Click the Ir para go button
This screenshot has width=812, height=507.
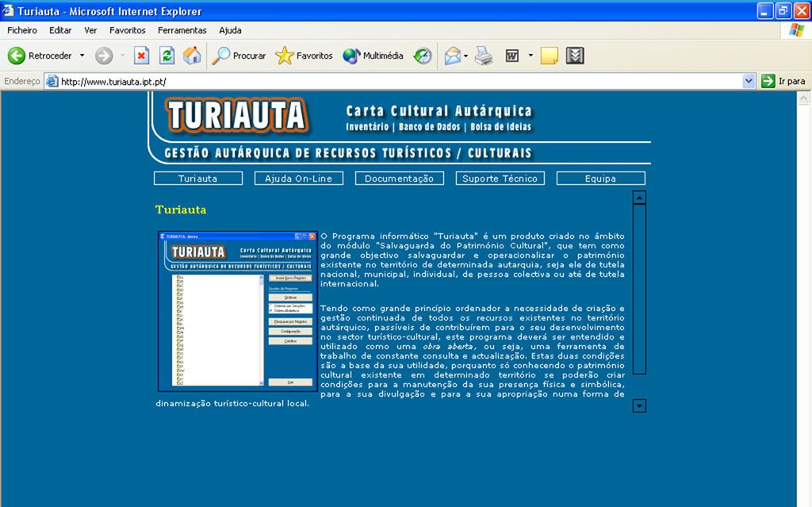[783, 81]
